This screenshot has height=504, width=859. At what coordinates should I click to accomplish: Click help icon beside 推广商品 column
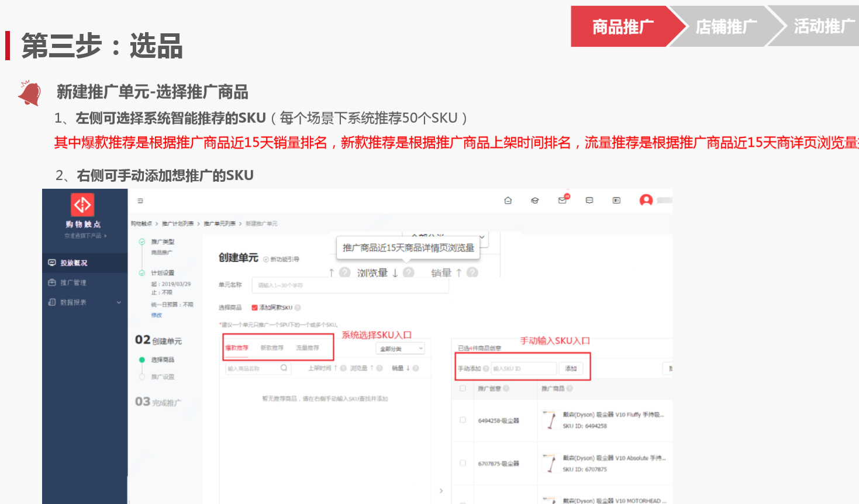570,388
